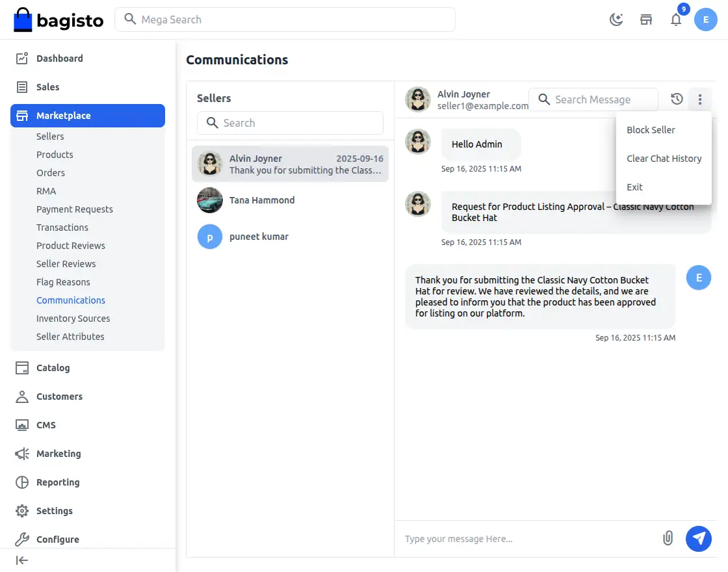Go to Seller Reviews page
The image size is (728, 572).
point(66,264)
